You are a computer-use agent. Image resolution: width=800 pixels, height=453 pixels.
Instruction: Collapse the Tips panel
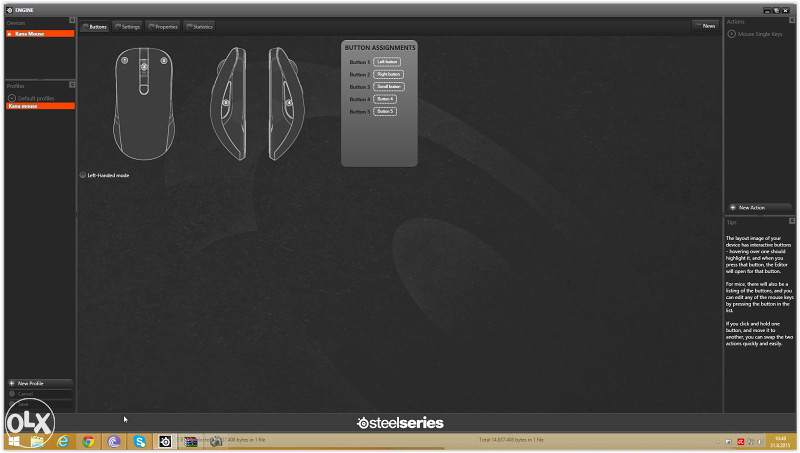[x=792, y=221]
